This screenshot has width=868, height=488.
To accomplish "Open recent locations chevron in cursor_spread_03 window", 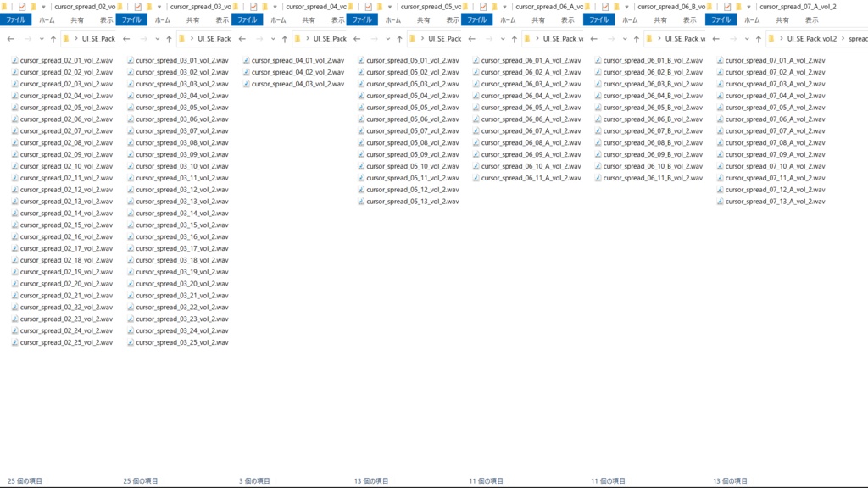I will coord(157,39).
